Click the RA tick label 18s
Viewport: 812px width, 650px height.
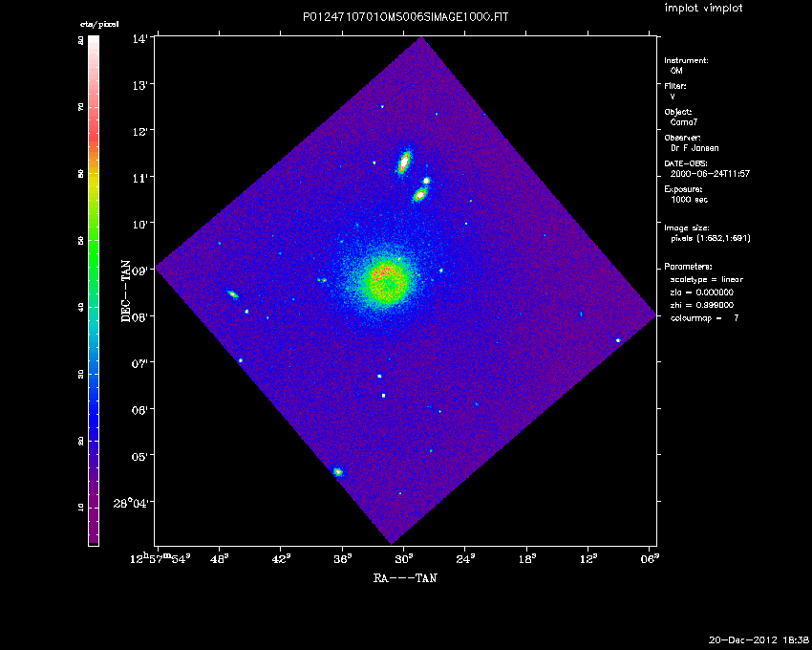tap(526, 559)
